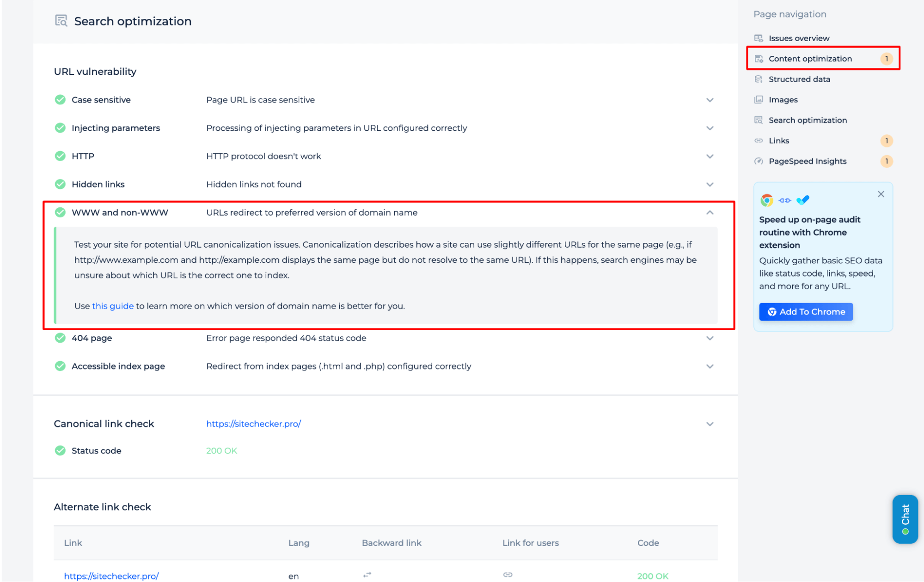Click the Issues overview navigation icon
Viewport: 924px width, 582px height.
757,38
